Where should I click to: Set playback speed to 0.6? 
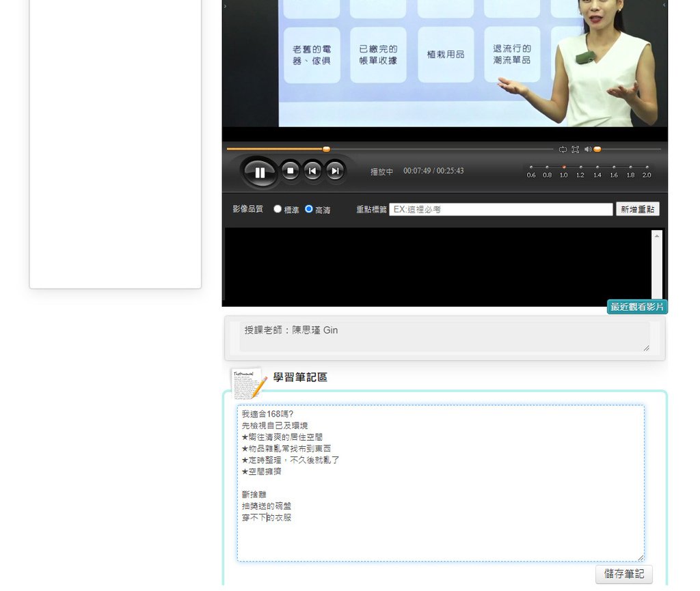coord(530,171)
